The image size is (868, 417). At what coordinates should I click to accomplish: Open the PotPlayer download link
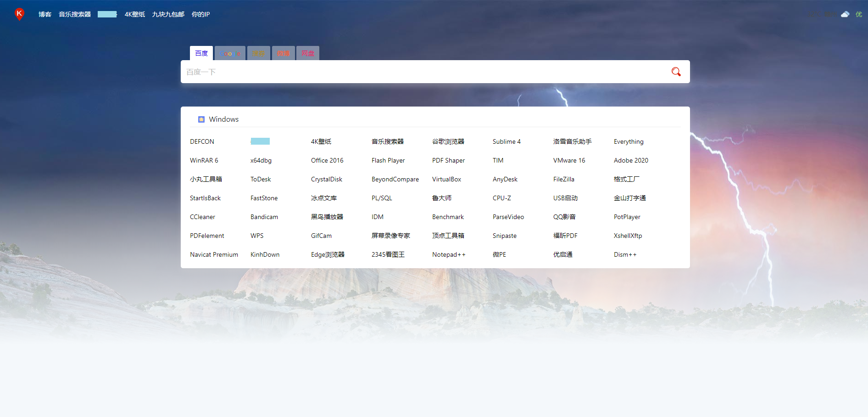point(627,217)
